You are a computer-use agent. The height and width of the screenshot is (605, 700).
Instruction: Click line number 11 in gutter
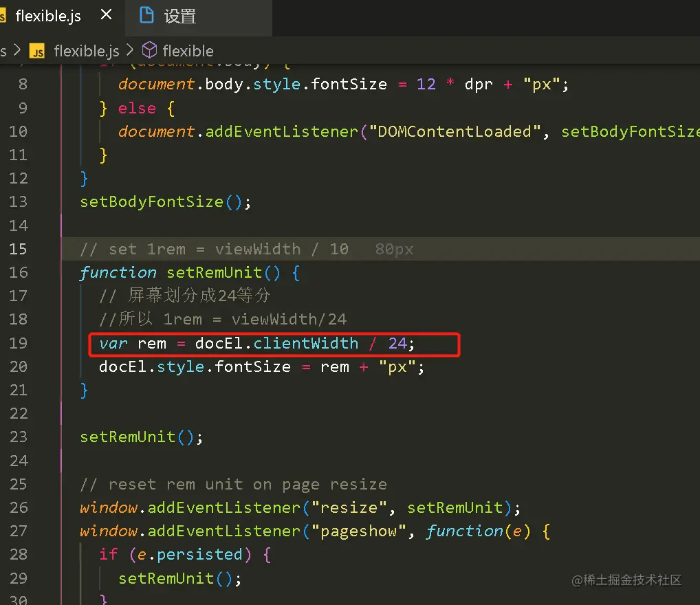[x=19, y=155]
